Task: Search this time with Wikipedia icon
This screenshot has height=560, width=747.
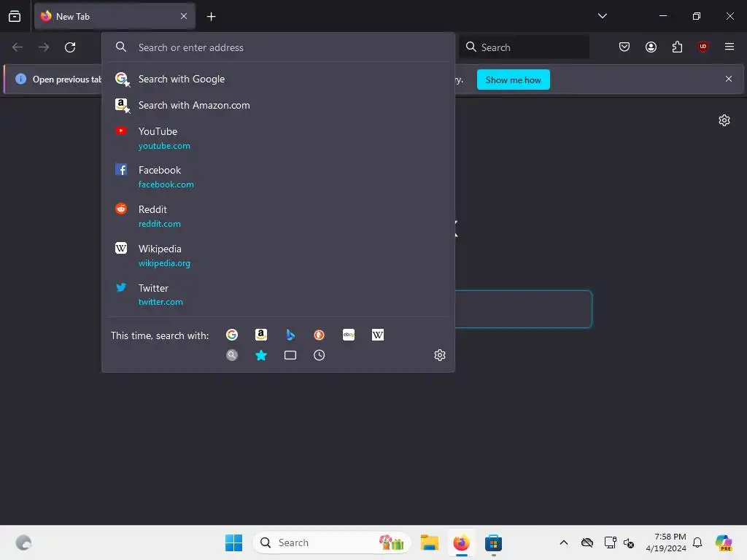Action: (x=378, y=335)
